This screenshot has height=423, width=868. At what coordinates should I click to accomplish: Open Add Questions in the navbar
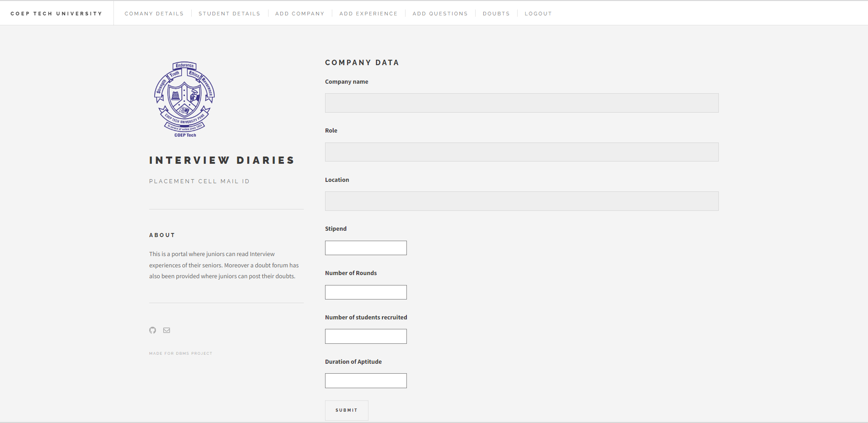[440, 14]
